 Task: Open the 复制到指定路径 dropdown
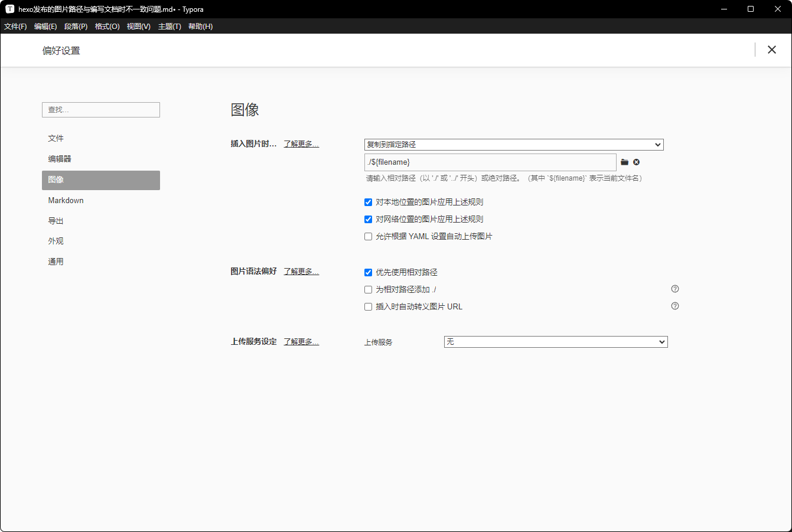513,145
